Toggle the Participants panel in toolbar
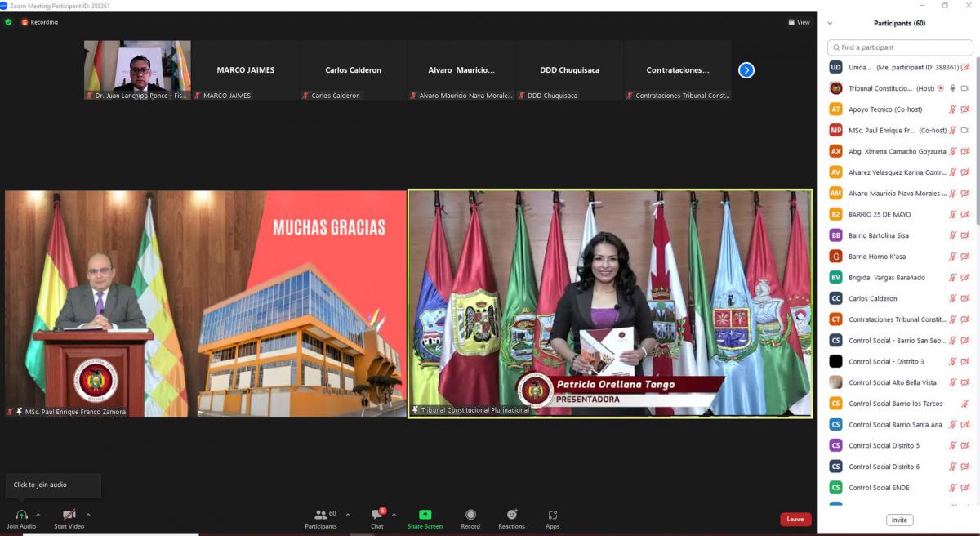980x536 pixels. (x=321, y=515)
